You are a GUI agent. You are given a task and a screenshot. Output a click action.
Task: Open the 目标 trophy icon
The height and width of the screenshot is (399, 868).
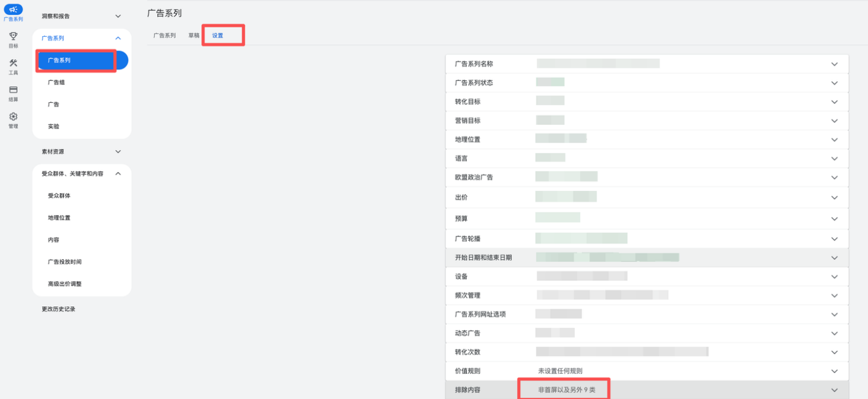coord(13,37)
